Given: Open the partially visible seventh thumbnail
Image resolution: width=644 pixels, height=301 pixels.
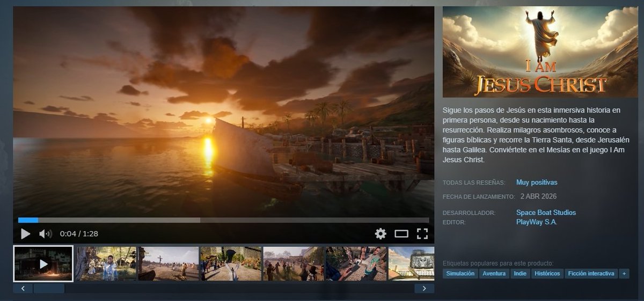Looking at the screenshot, I should click(x=411, y=263).
